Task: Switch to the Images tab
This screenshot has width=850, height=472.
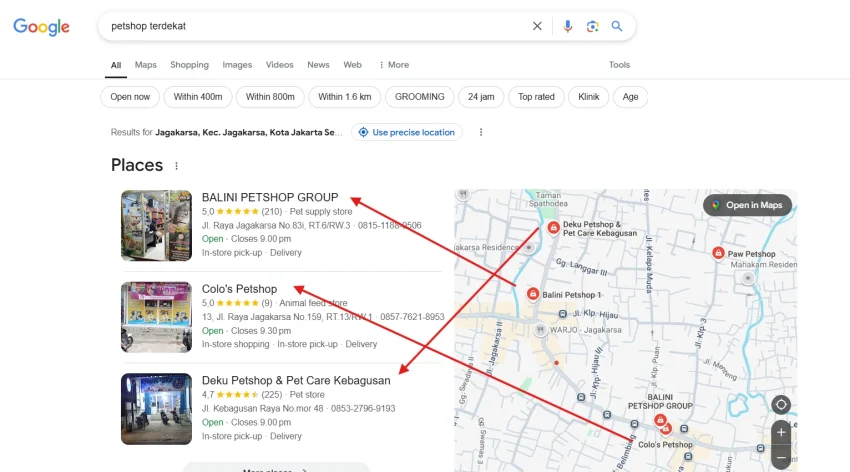Action: pos(237,64)
